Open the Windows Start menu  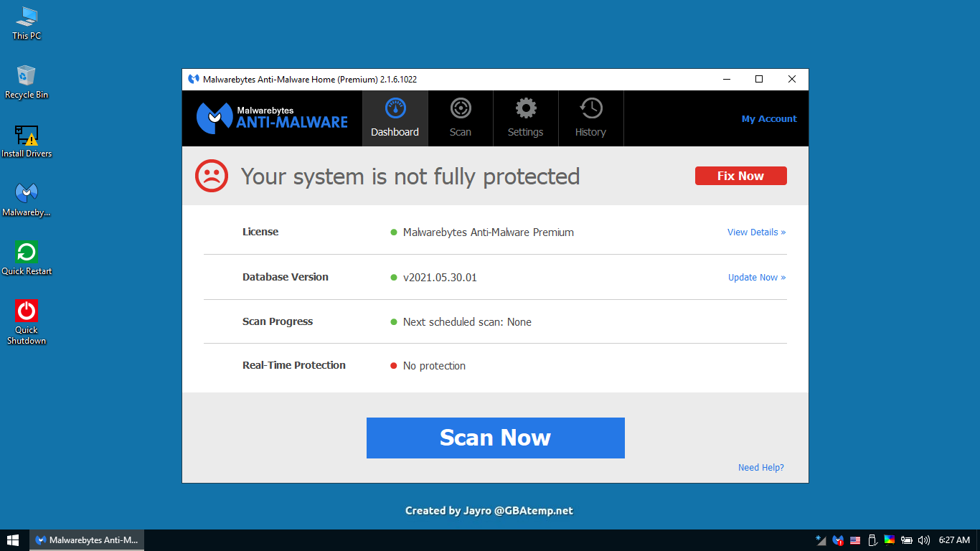click(13, 540)
